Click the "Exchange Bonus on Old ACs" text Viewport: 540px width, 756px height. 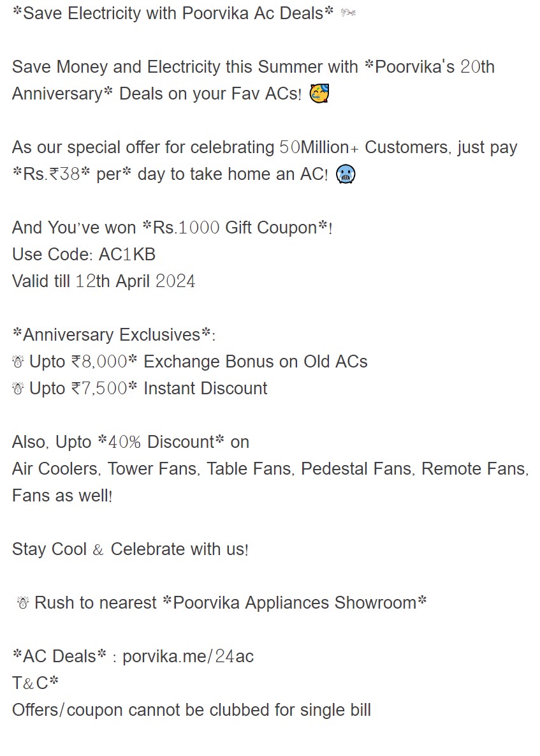click(256, 362)
